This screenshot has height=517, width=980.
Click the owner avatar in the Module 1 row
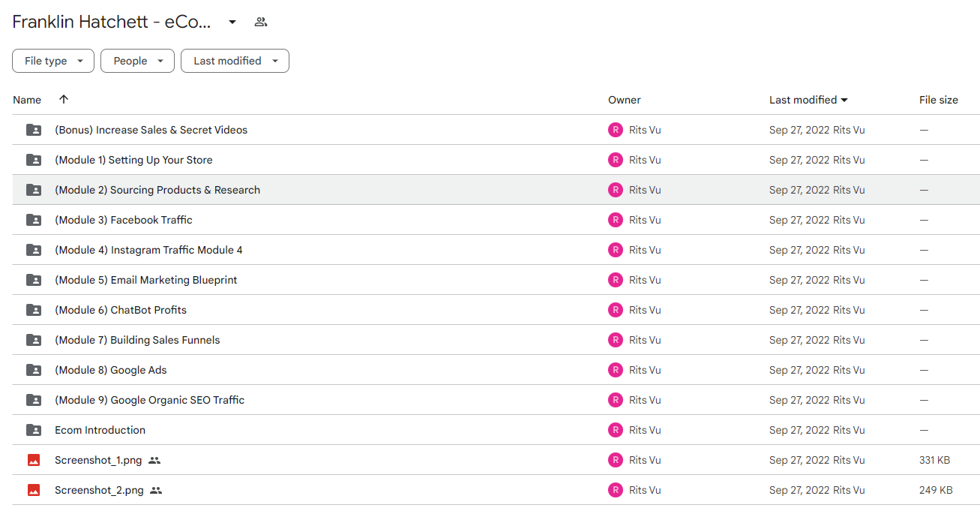[616, 160]
